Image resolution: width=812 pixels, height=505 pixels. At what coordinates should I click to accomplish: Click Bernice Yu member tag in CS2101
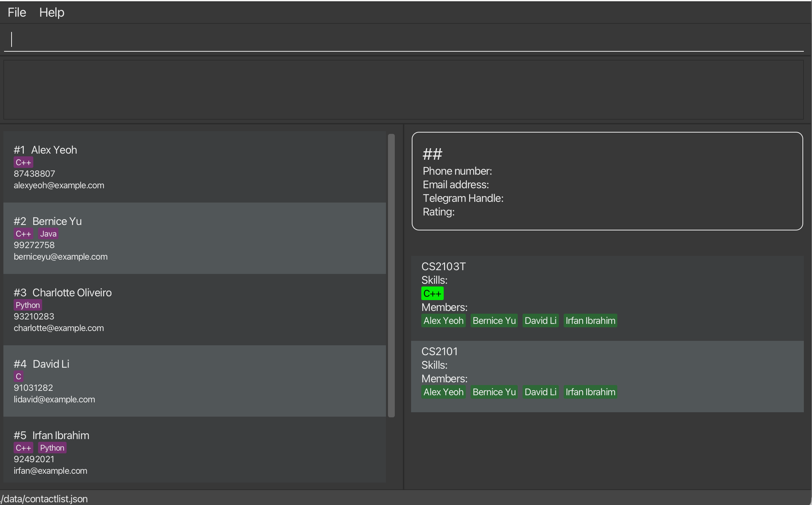494,392
